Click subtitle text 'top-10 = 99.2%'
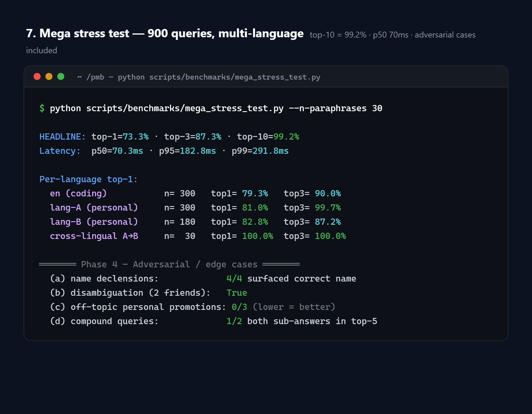The height and width of the screenshot is (414, 532). pyautogui.click(x=338, y=35)
